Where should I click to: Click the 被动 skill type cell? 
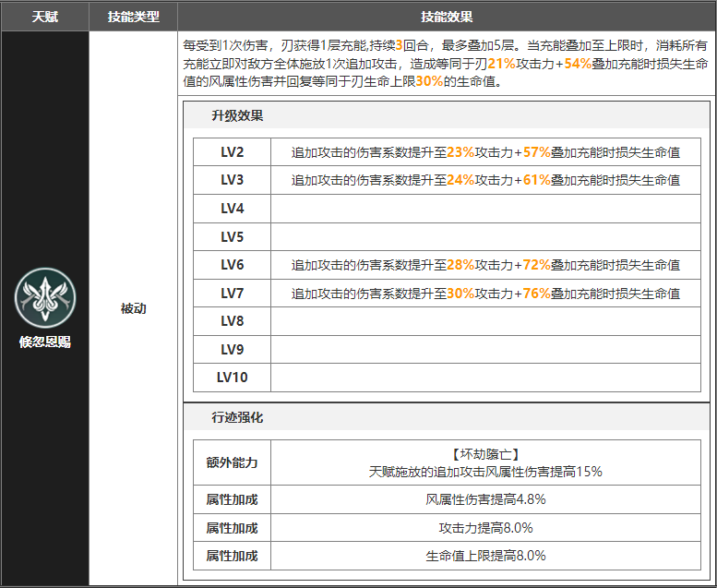[x=133, y=308]
